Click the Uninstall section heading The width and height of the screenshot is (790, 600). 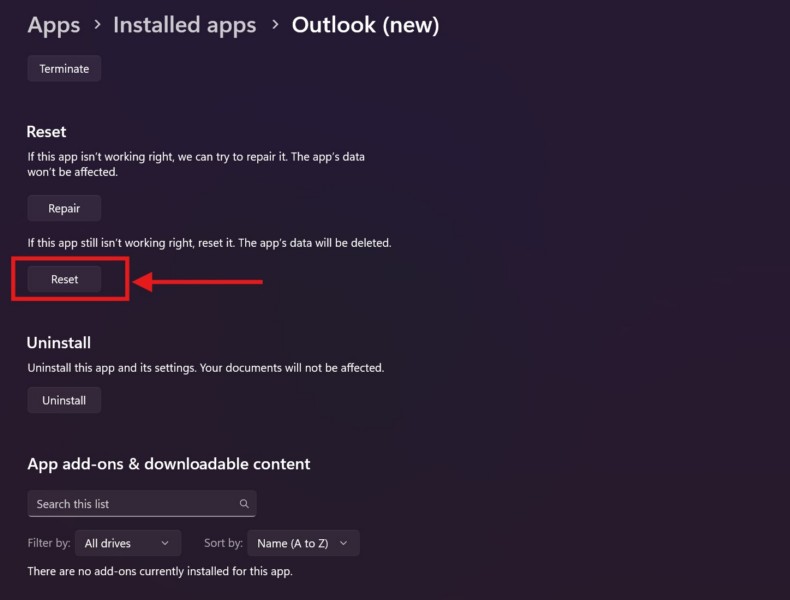[x=59, y=343]
